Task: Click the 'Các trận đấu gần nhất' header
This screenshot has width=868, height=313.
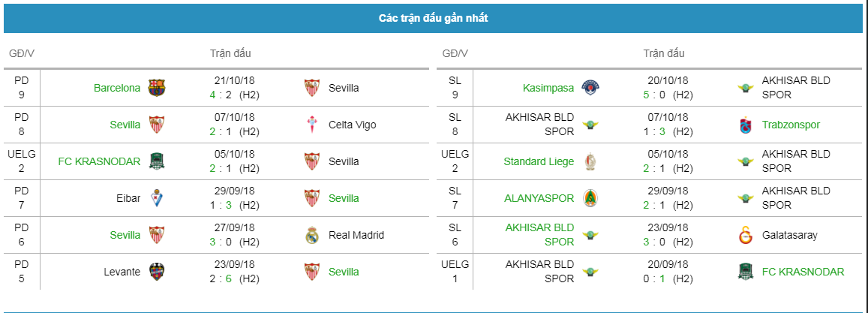Action: tap(434, 18)
